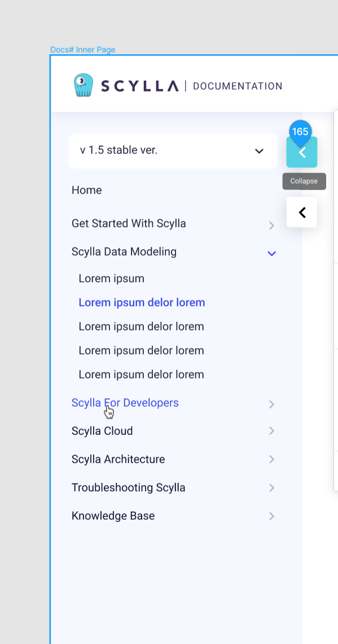This screenshot has height=644, width=338.
Task: Open the Scylla For Developers menu item
Action: pyautogui.click(x=125, y=403)
